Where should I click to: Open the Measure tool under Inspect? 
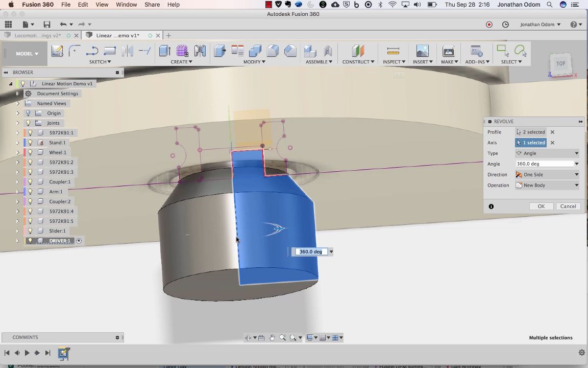393,51
